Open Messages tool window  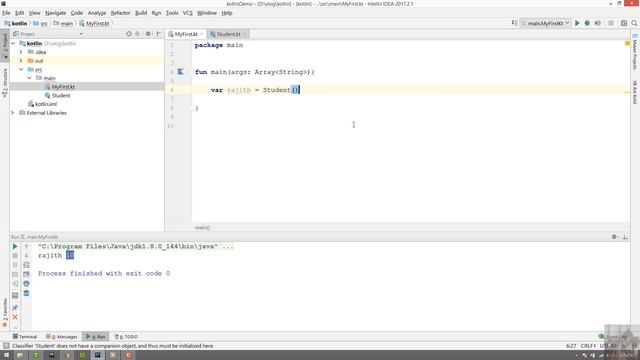pyautogui.click(x=62, y=337)
